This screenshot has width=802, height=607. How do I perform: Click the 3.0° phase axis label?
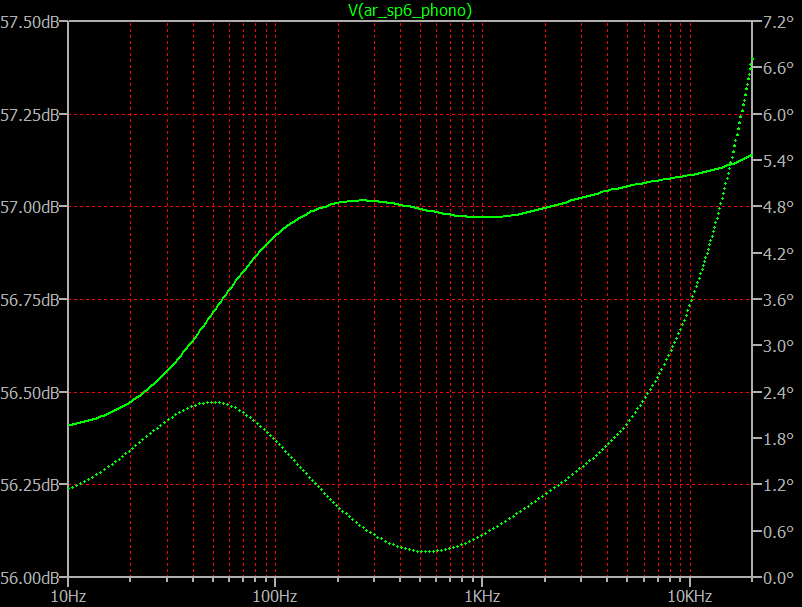[778, 346]
